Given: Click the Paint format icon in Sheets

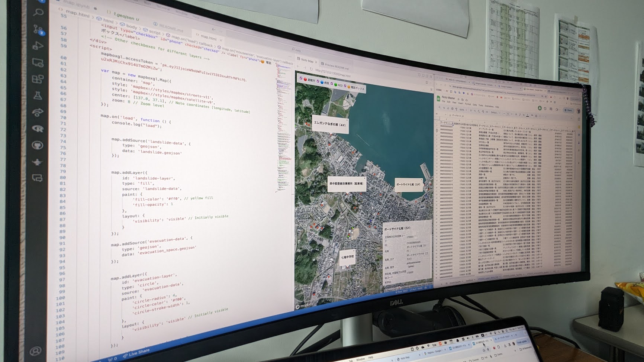Looking at the screenshot, I should [456, 109].
